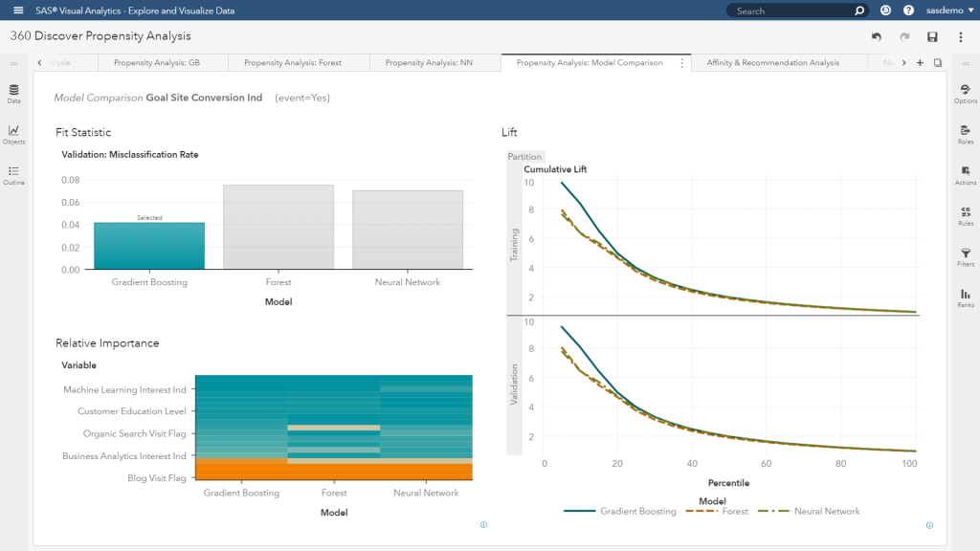
Task: Add a new page with the plus button
Action: [919, 61]
